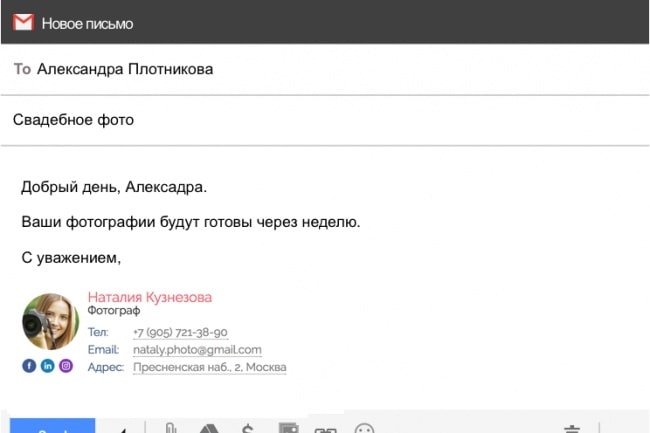Click the blue Send button
Image resolution: width=650 pixels, height=433 pixels.
(x=53, y=426)
